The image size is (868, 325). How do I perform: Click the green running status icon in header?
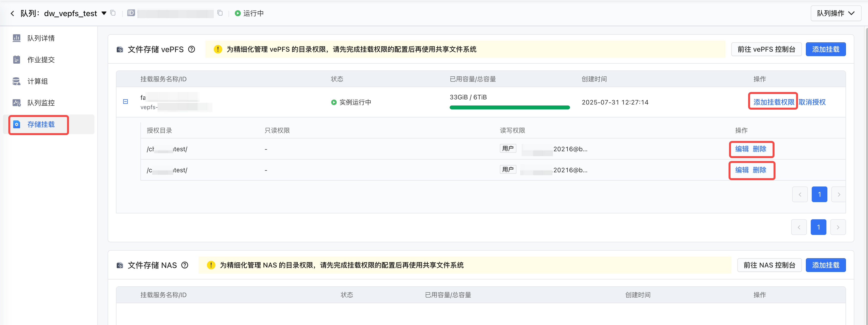tap(238, 13)
